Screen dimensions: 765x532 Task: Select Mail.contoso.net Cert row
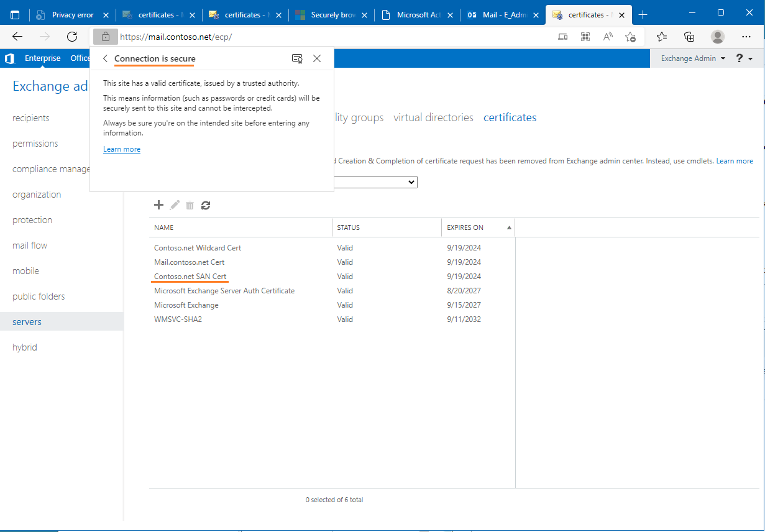click(332, 262)
